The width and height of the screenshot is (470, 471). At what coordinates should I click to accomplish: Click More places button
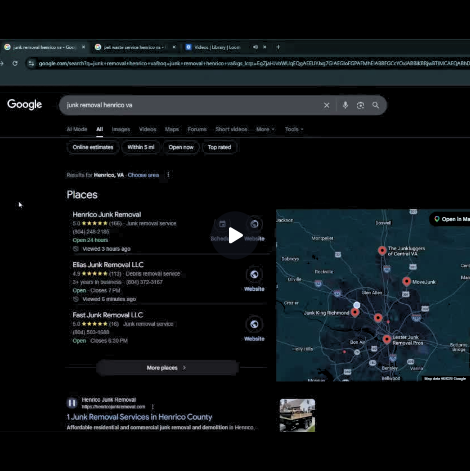(x=167, y=368)
